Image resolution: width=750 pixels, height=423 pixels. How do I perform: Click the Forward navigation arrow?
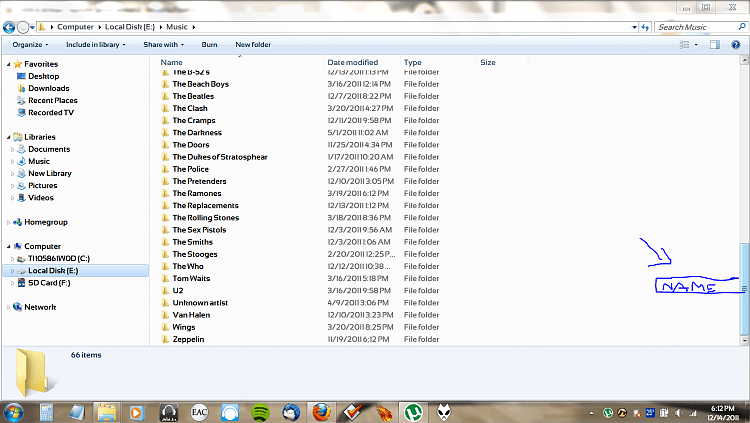pyautogui.click(x=22, y=27)
